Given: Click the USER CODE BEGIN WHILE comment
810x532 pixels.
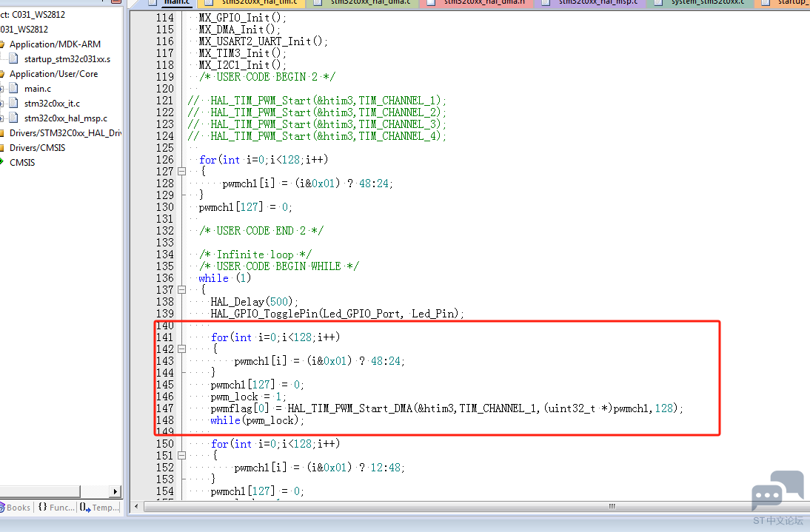Looking at the screenshot, I should pos(279,267).
